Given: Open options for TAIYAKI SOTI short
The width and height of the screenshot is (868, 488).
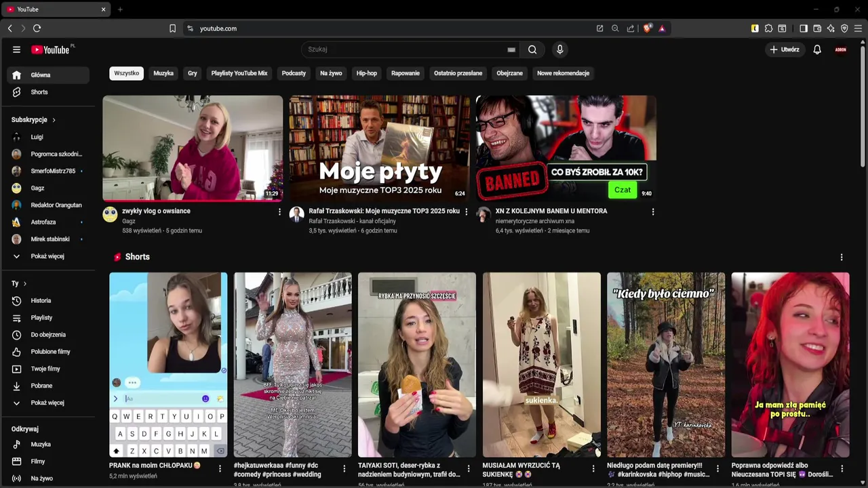Looking at the screenshot, I should coord(469,468).
